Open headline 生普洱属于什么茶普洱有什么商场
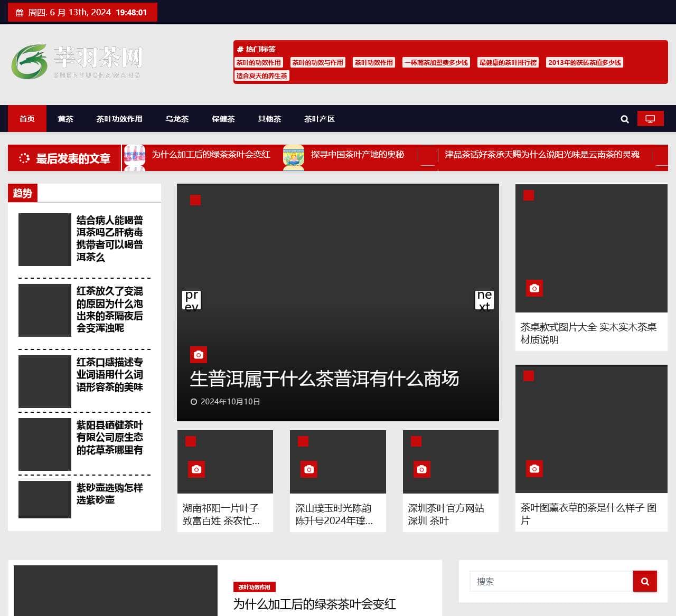The height and width of the screenshot is (616, 676). 324,378
